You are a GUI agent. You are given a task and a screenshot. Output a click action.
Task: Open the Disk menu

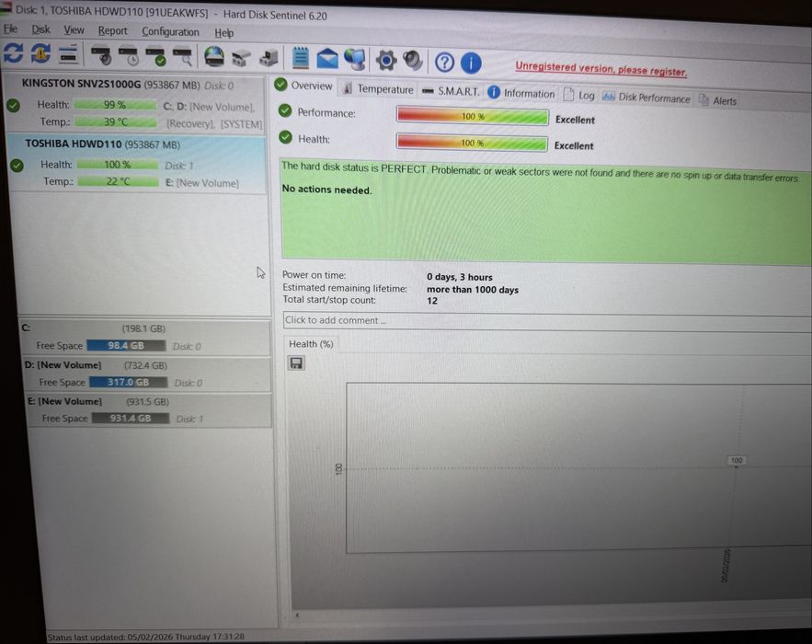(40, 29)
